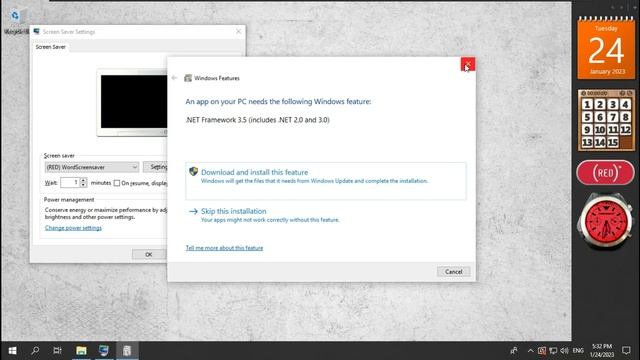This screenshot has height=360, width=640.
Task: Click OK in Screen Saver Settings
Action: pos(149,254)
